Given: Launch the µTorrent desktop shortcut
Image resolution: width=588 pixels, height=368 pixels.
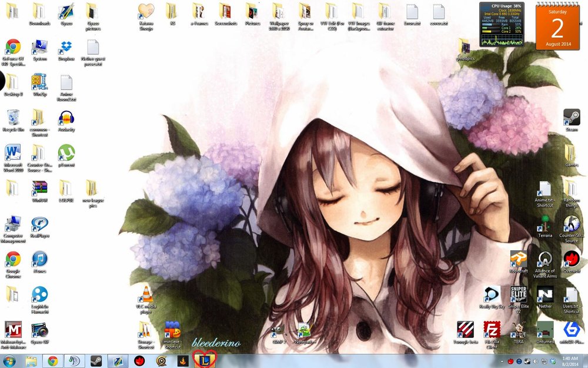Looking at the screenshot, I should (x=66, y=156).
